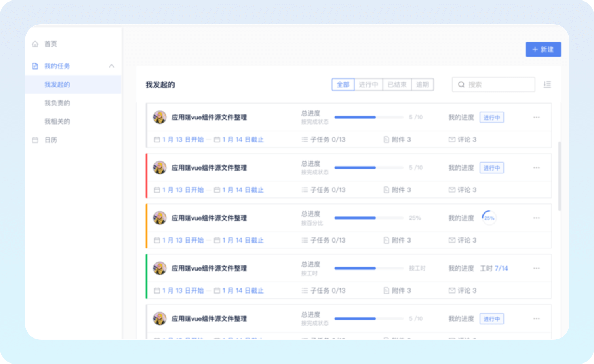
Task: Click the avatar on the green-marked task
Action: pyautogui.click(x=160, y=268)
